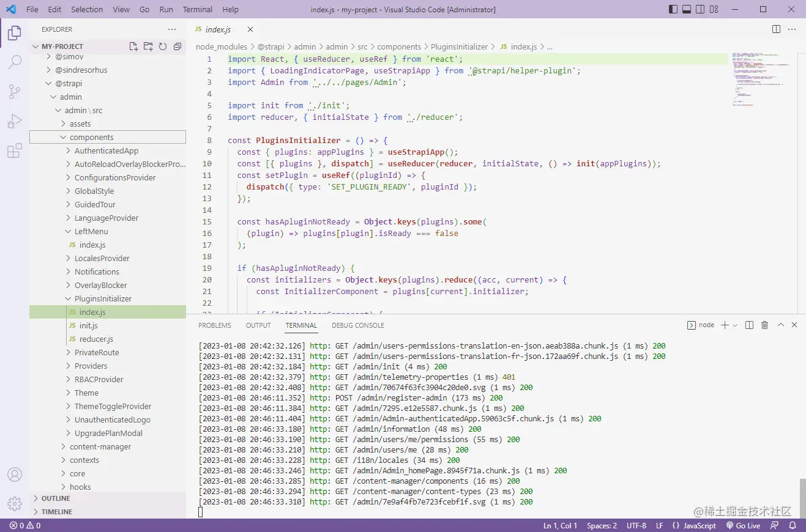Collapse the @strapi folder

coord(108,83)
